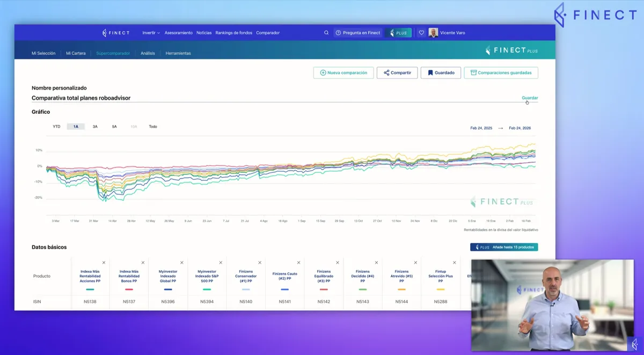Go to Noticias in top menu

204,33
